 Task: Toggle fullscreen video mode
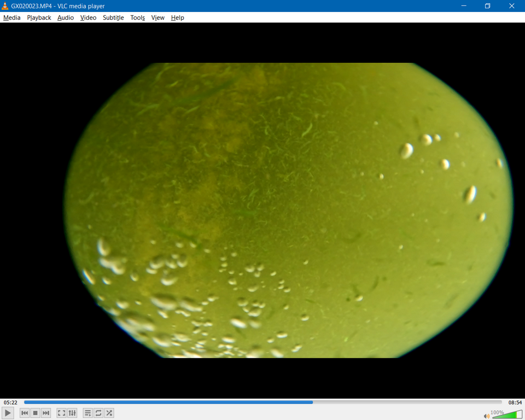[x=61, y=413]
